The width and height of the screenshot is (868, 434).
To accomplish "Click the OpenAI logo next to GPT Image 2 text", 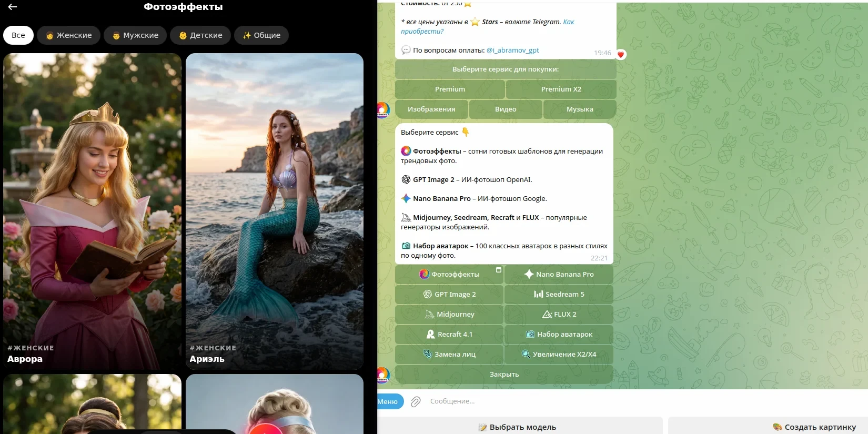I will click(x=406, y=179).
